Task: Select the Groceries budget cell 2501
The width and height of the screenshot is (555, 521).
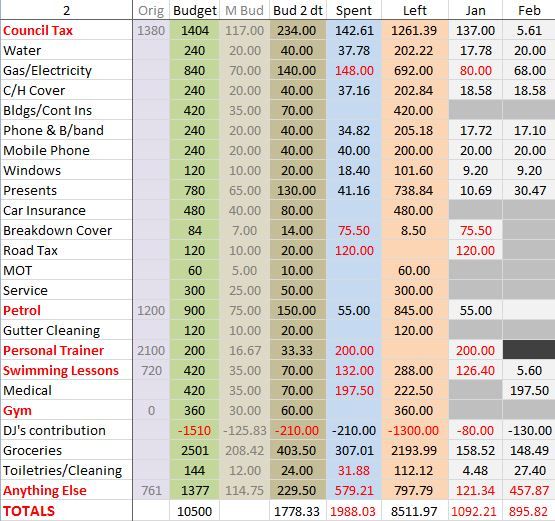Action: [x=195, y=451]
